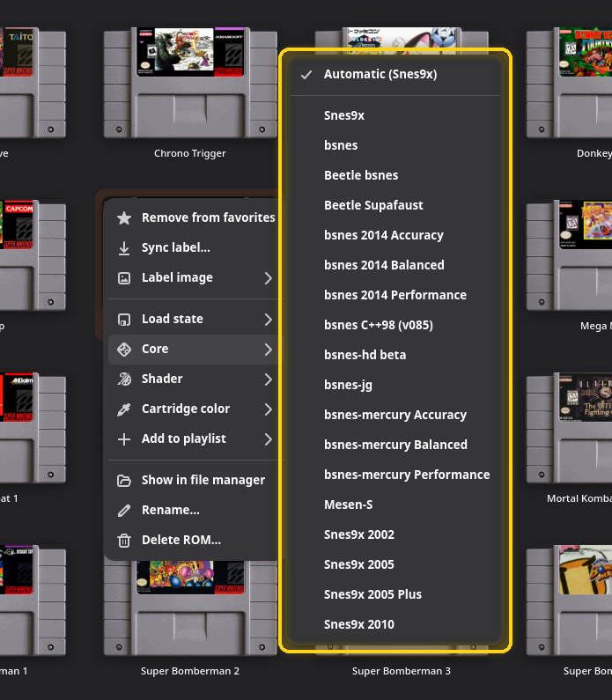Open the Label image menu entry

point(195,277)
